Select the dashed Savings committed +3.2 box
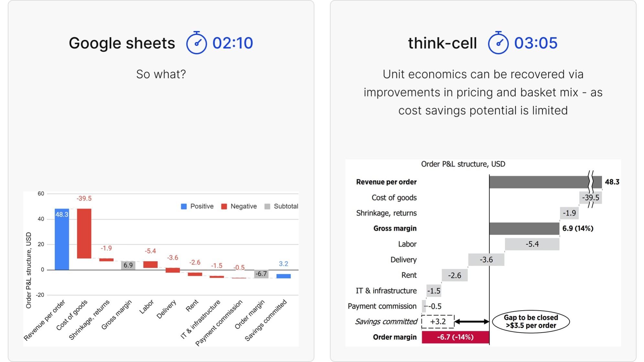The height and width of the screenshot is (362, 644). (438, 322)
